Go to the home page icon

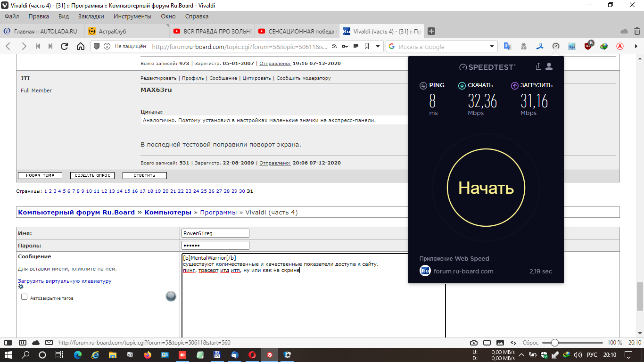tap(81, 46)
